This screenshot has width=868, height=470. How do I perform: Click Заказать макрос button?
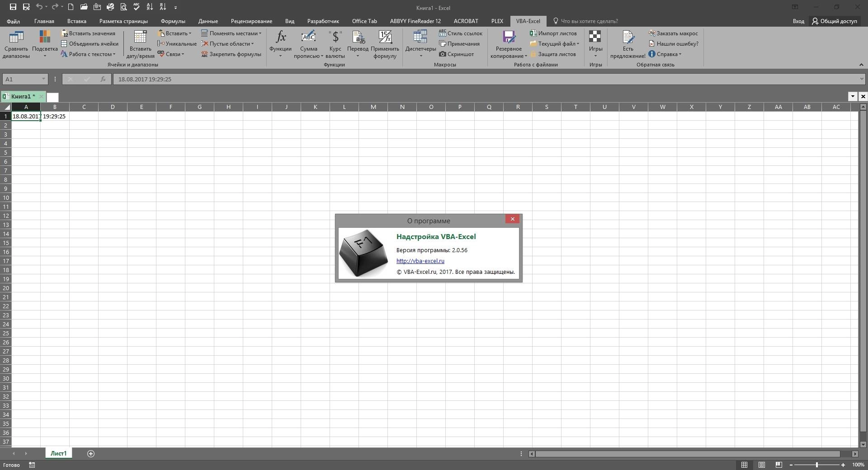click(673, 33)
